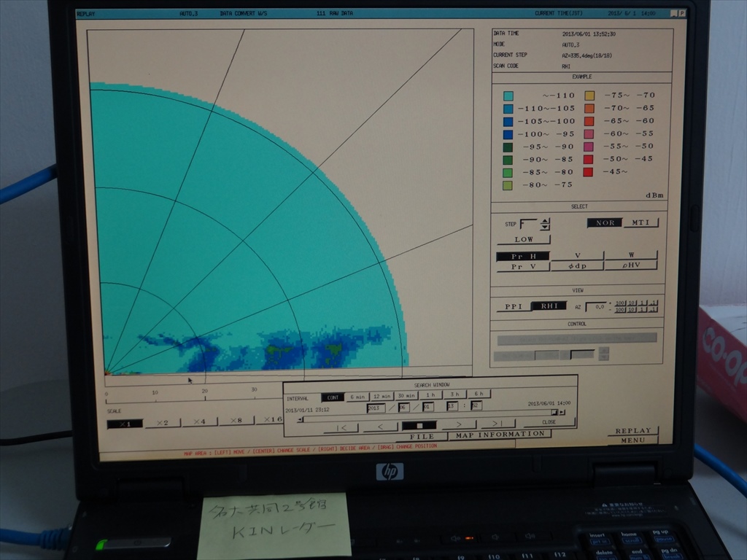Step back one frame with < button
This screenshot has width=747, height=560.
[x=380, y=427]
